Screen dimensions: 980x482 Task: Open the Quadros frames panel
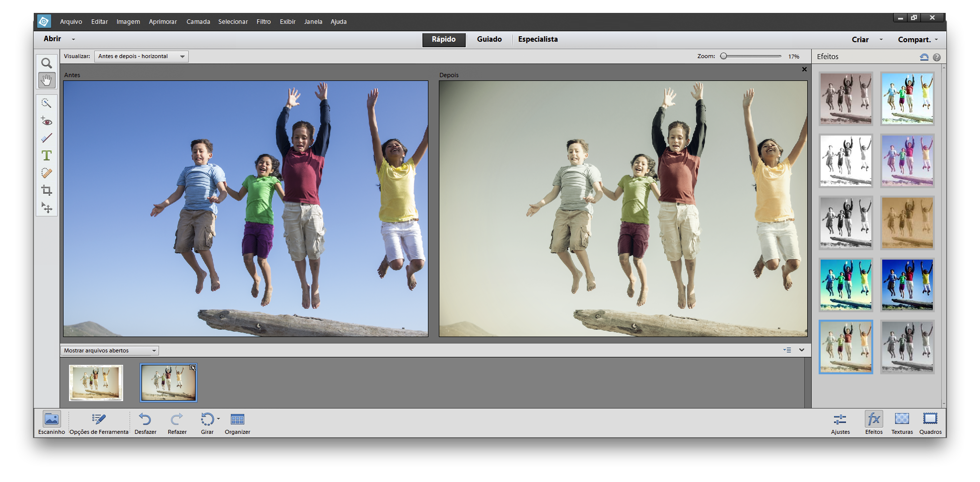pyautogui.click(x=930, y=423)
